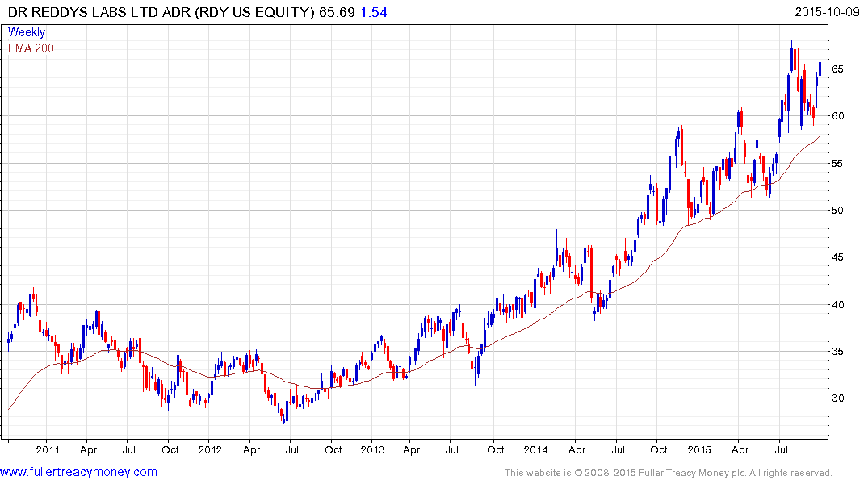Click the 2015 year marker on time axis
Viewport: 868px width, 484px height.
click(698, 450)
